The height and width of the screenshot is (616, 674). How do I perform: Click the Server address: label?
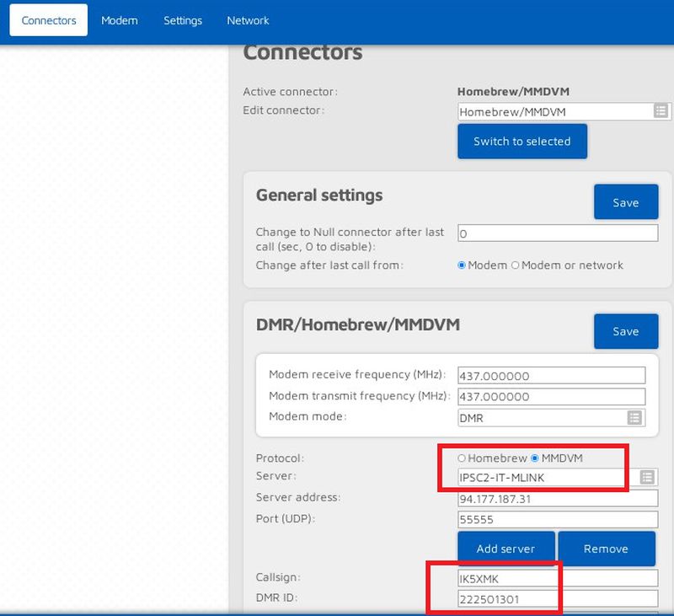298,497
